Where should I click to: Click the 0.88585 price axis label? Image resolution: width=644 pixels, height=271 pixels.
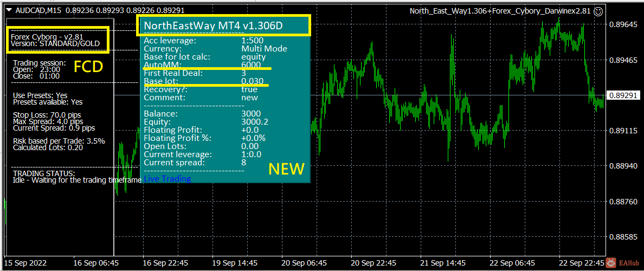tap(623, 237)
